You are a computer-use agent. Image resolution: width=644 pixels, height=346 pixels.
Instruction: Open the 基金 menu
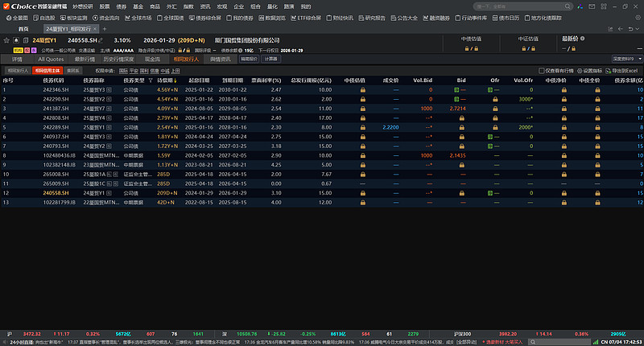(x=138, y=6)
